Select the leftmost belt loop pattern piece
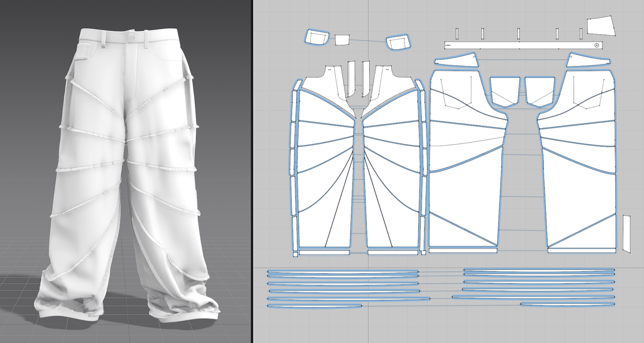The height and width of the screenshot is (343, 644). [457, 34]
